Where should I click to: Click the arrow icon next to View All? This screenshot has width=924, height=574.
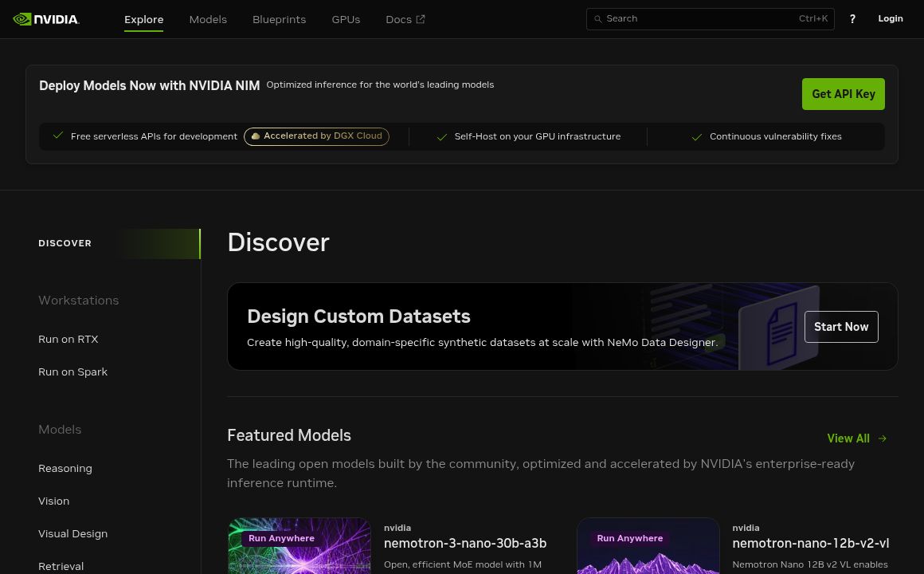(882, 438)
